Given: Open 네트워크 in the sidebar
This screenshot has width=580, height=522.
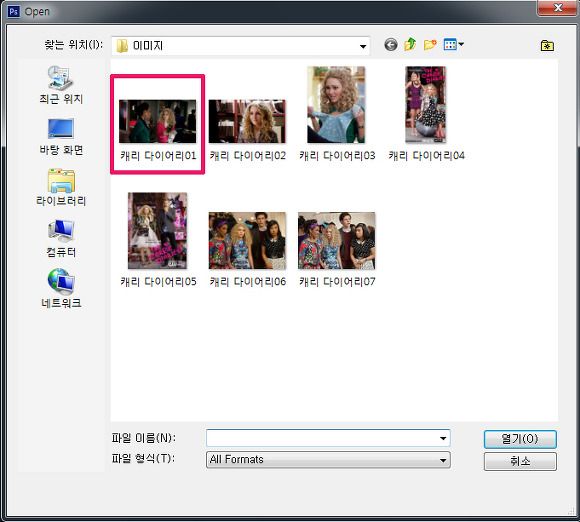Looking at the screenshot, I should [x=61, y=289].
